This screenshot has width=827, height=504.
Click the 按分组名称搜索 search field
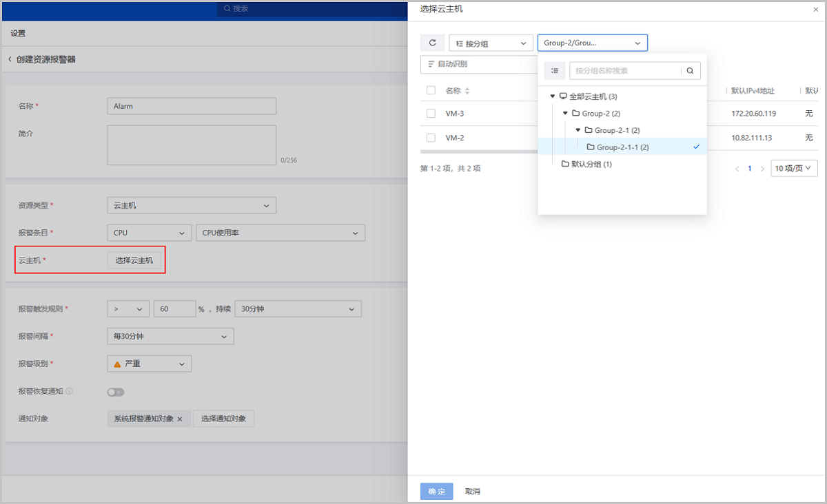coord(624,70)
